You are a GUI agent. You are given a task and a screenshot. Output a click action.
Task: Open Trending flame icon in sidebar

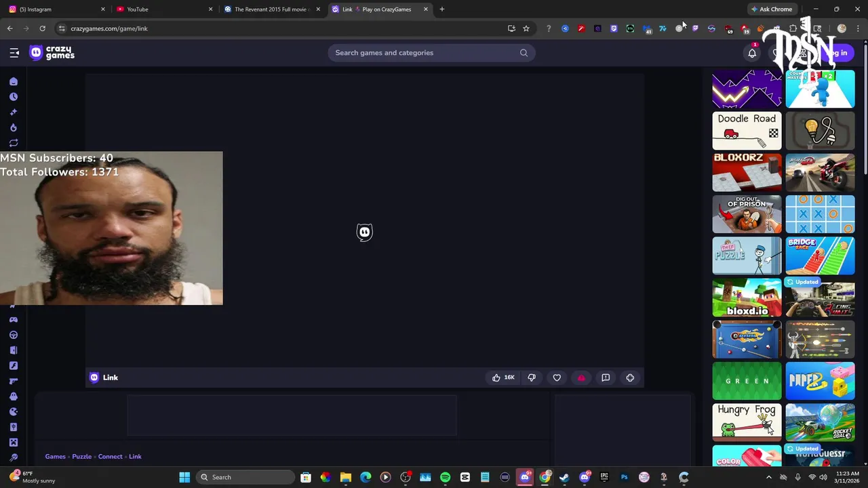13,127
